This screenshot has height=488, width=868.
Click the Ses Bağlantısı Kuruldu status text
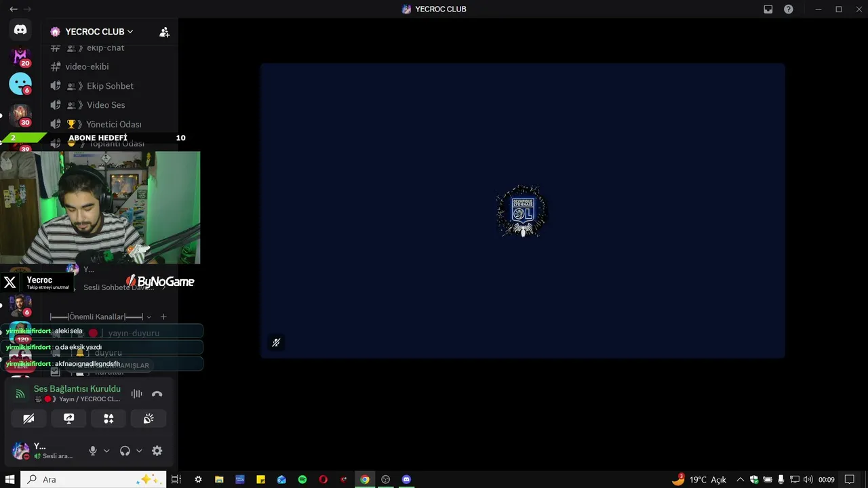(x=77, y=389)
